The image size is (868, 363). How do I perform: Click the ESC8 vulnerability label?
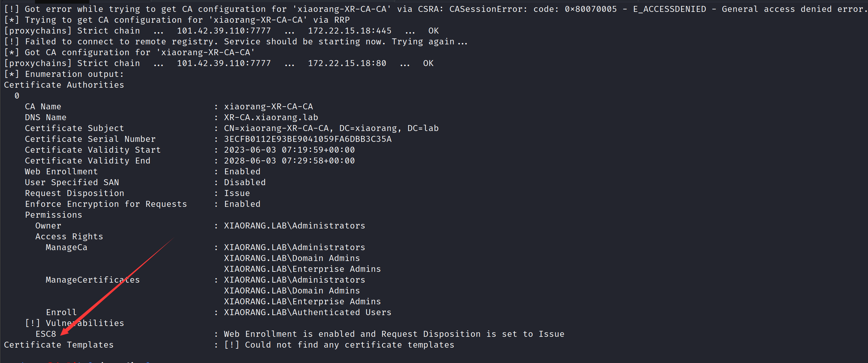pos(45,334)
